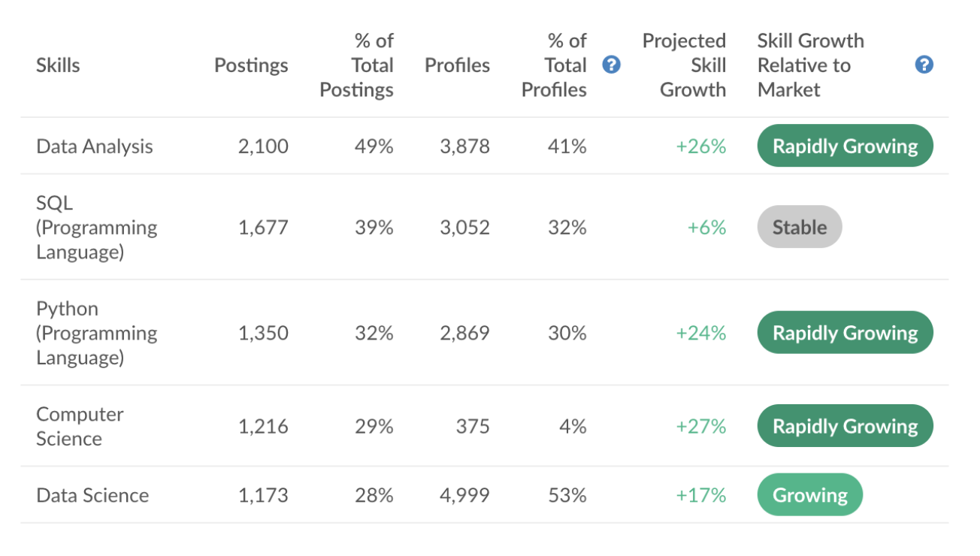Click the Projected Skill Growth header

pyautogui.click(x=684, y=65)
